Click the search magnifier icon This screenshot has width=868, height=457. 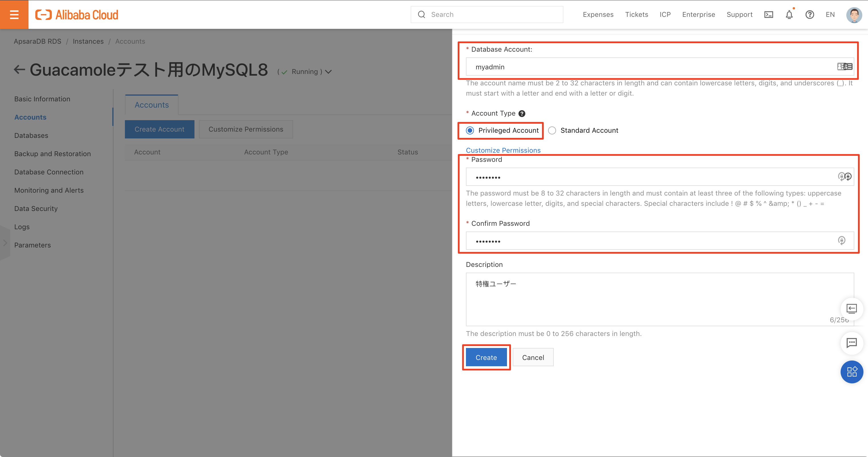(x=421, y=15)
